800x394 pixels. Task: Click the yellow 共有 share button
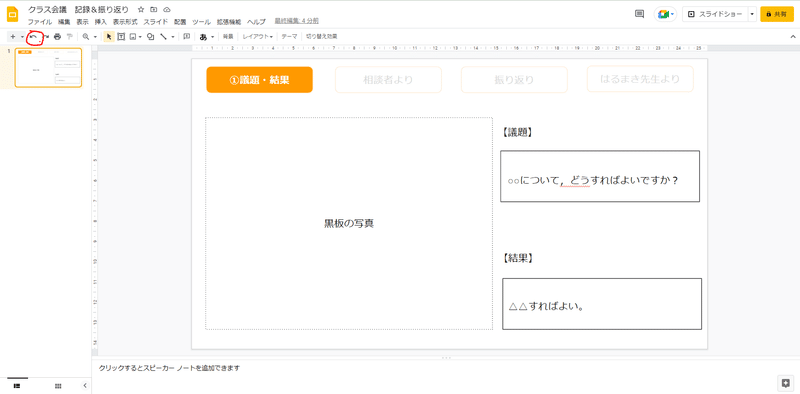(777, 14)
